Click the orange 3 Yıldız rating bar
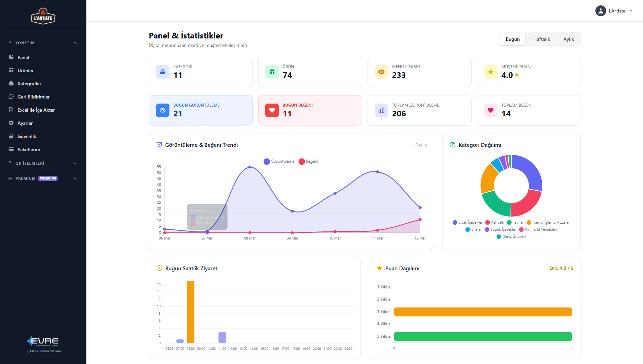This screenshot has width=643, height=364. [x=483, y=312]
